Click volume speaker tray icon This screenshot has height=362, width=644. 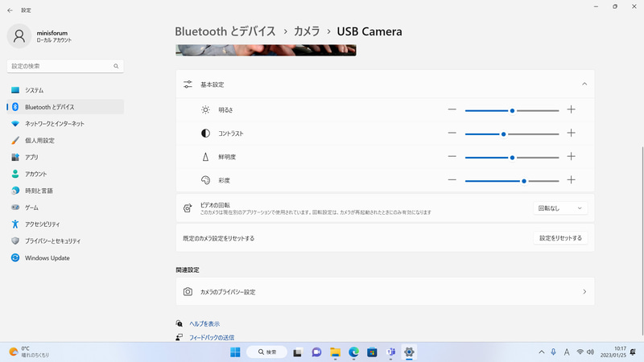(x=591, y=352)
